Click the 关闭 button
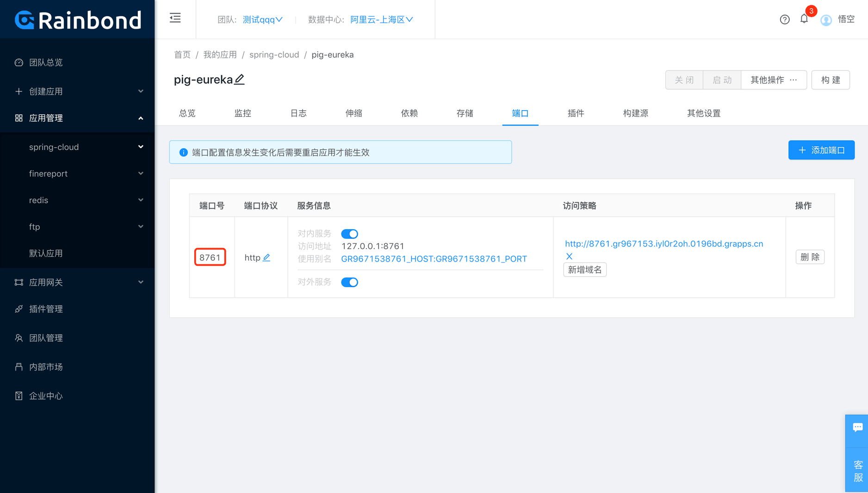 tap(684, 80)
